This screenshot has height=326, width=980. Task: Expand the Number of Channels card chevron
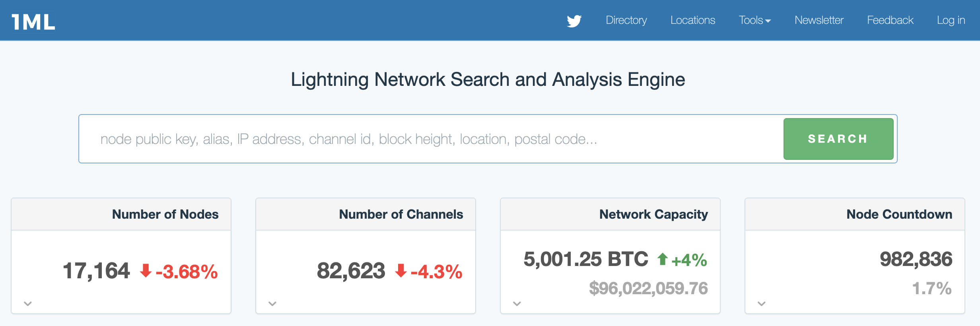(x=272, y=304)
